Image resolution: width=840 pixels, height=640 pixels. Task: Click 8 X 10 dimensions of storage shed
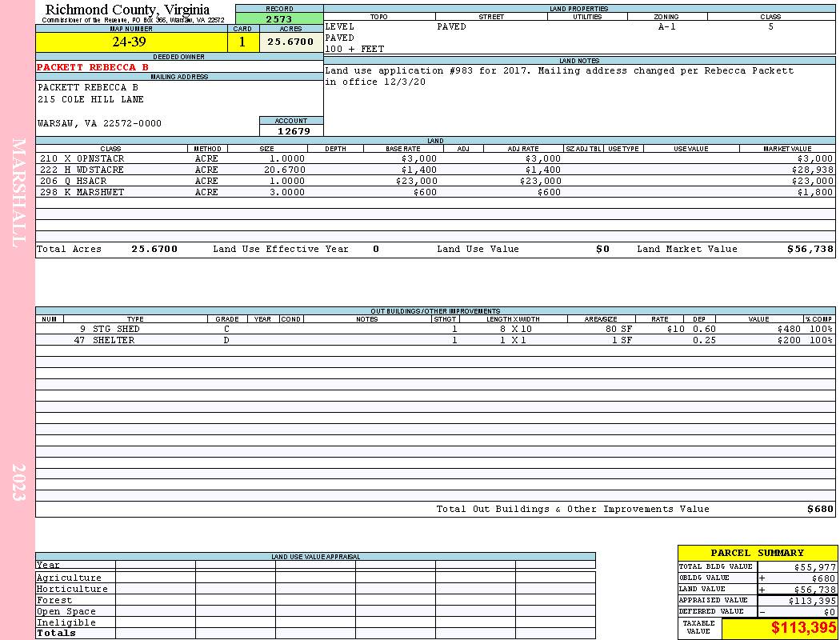pos(516,330)
